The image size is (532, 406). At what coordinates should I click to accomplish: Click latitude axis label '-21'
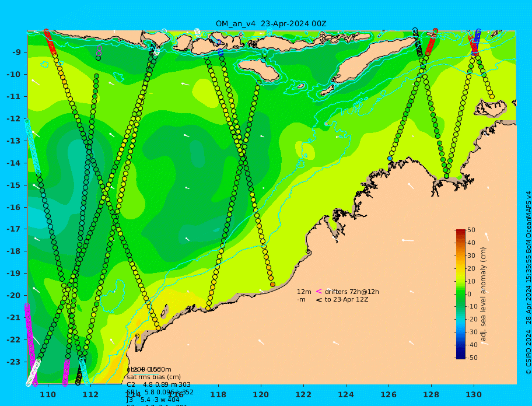tap(13, 318)
